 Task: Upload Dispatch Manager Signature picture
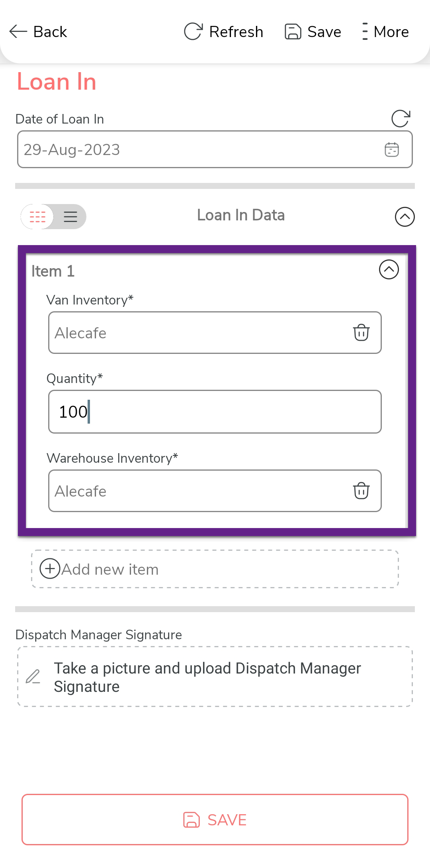point(215,677)
